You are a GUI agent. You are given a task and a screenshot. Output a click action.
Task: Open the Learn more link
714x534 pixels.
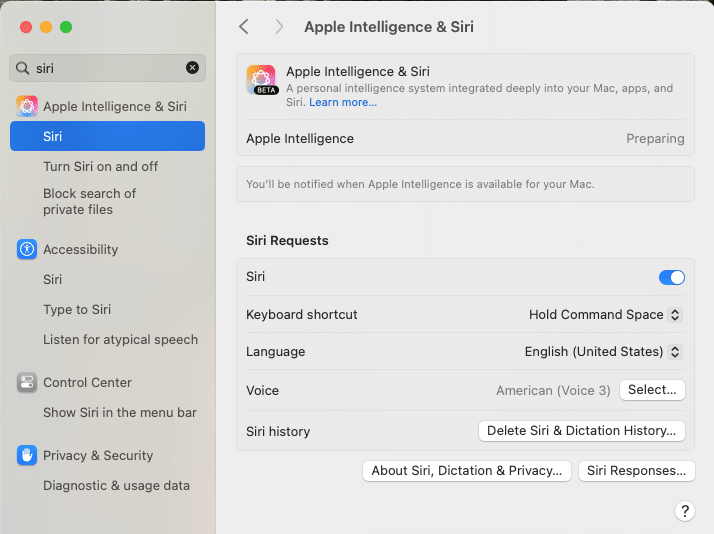coord(343,102)
